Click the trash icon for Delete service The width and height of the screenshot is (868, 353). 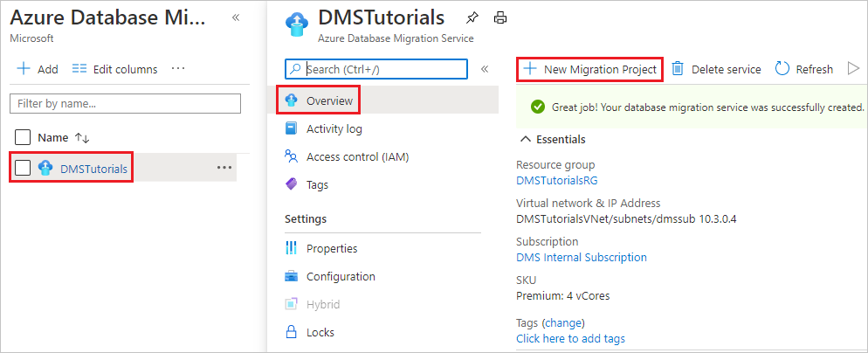coord(678,69)
